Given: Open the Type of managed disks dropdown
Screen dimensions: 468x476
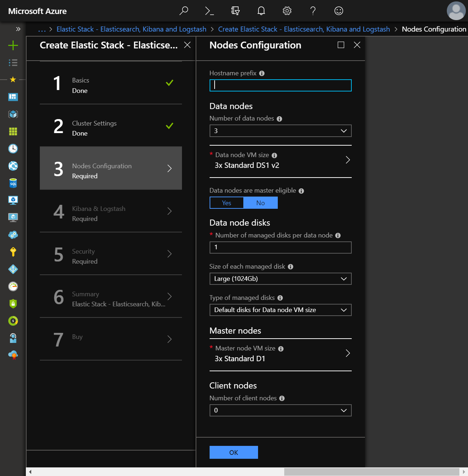Looking at the screenshot, I should point(280,310).
